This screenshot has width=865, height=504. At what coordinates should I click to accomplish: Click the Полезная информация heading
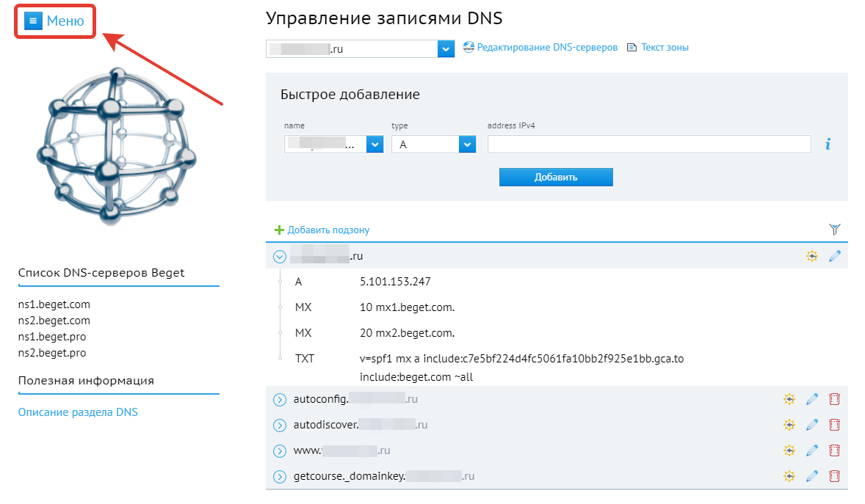(86, 381)
